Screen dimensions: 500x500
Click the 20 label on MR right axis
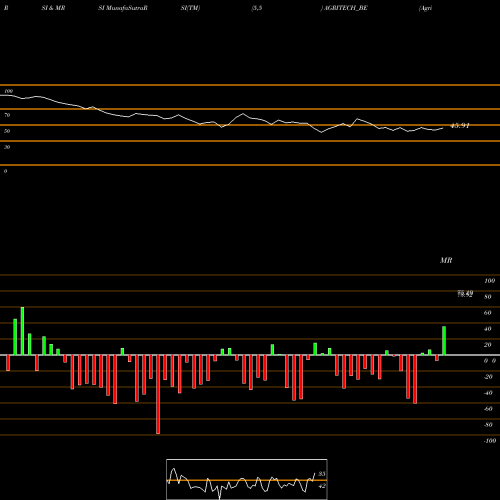pyautogui.click(x=488, y=345)
